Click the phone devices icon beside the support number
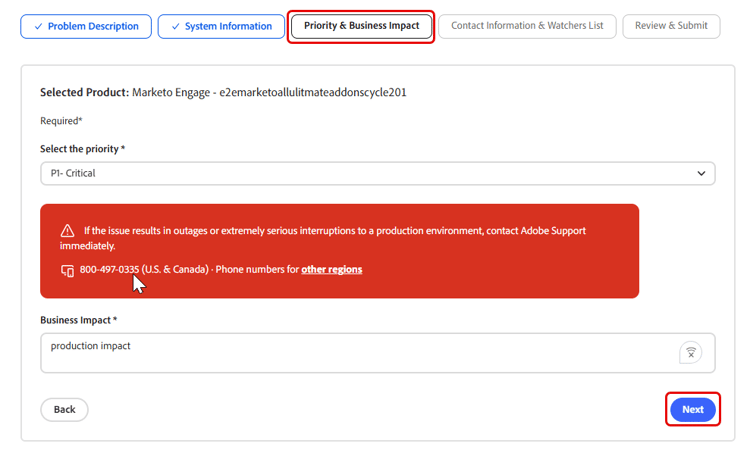 [x=67, y=271]
